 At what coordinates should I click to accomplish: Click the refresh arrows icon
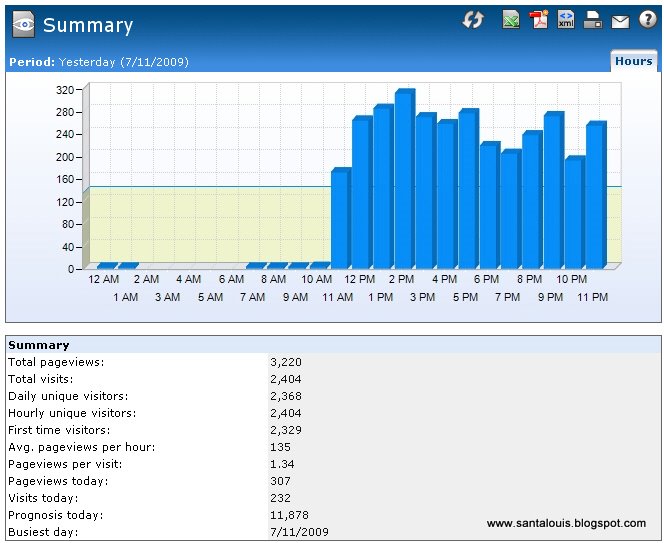pos(472,20)
